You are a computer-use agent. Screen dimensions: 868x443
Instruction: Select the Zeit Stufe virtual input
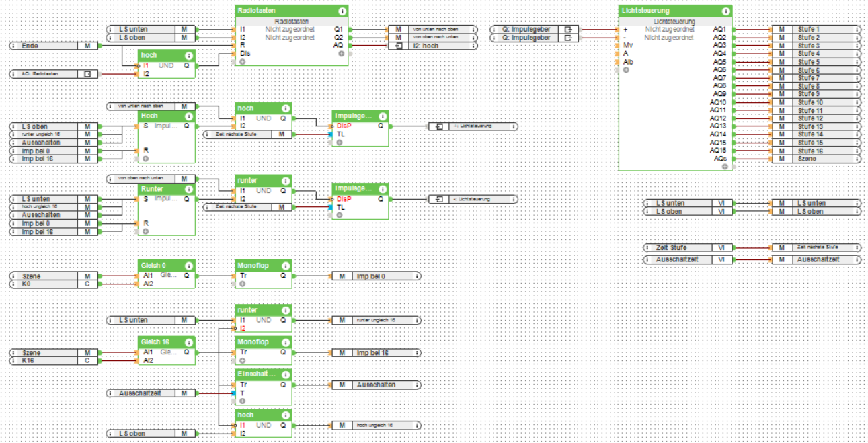coord(688,247)
